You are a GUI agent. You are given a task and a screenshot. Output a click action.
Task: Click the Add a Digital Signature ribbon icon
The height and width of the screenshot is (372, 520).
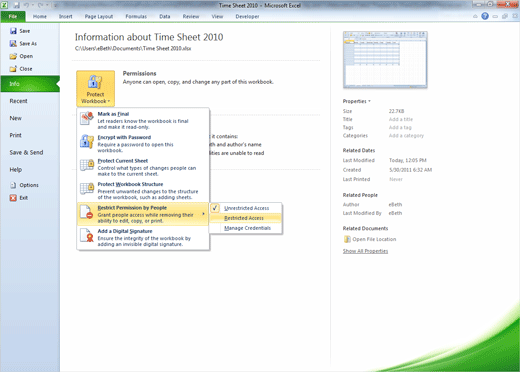[87, 235]
